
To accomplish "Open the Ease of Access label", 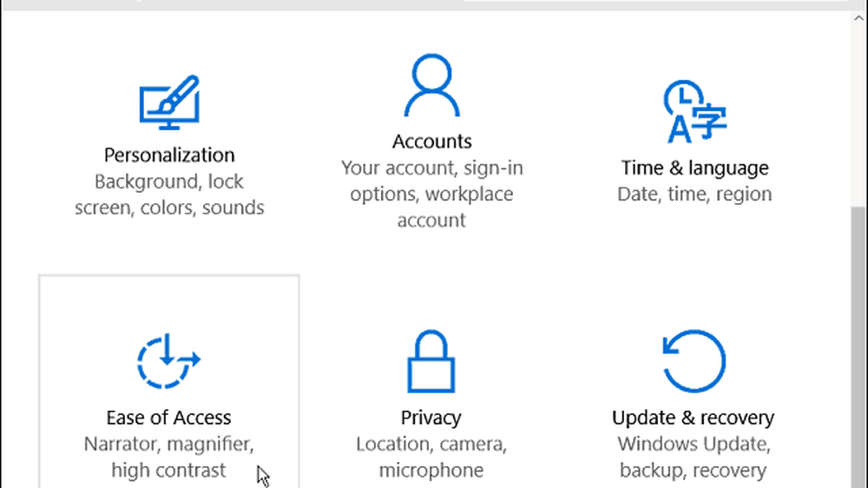I will (168, 418).
